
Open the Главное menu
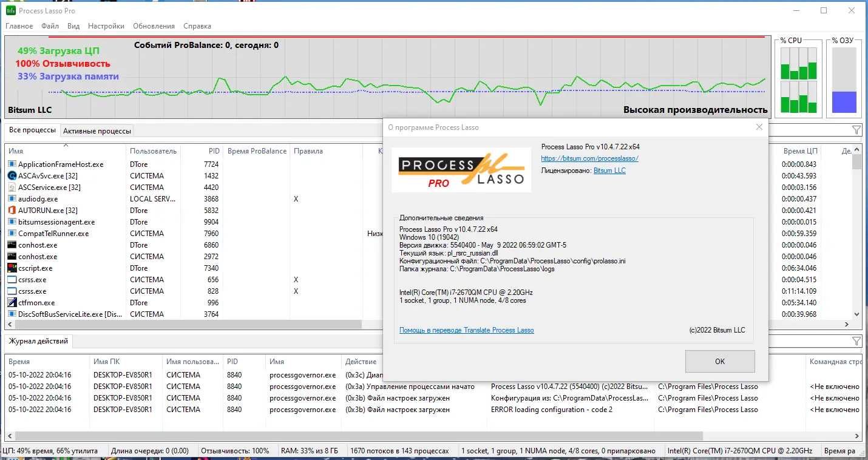coord(19,26)
